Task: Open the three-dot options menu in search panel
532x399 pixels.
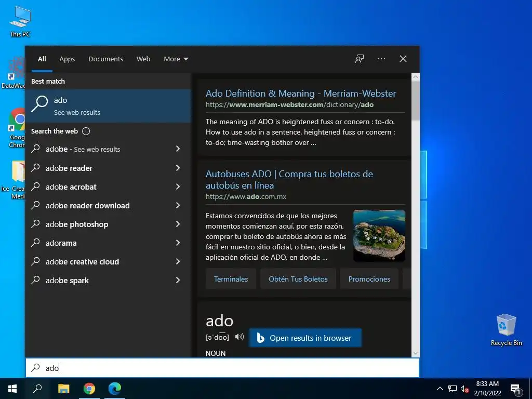Action: click(381, 59)
